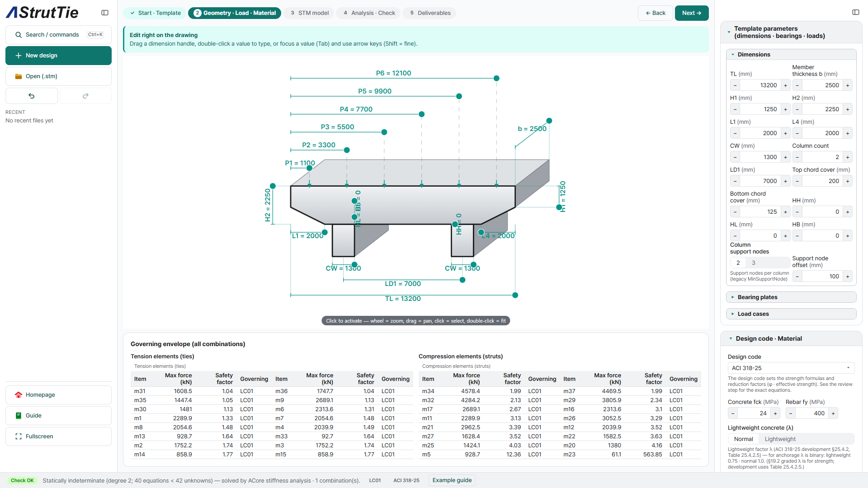This screenshot has height=488, width=868.
Task: Select Lightweight concrete option
Action: pos(780,439)
